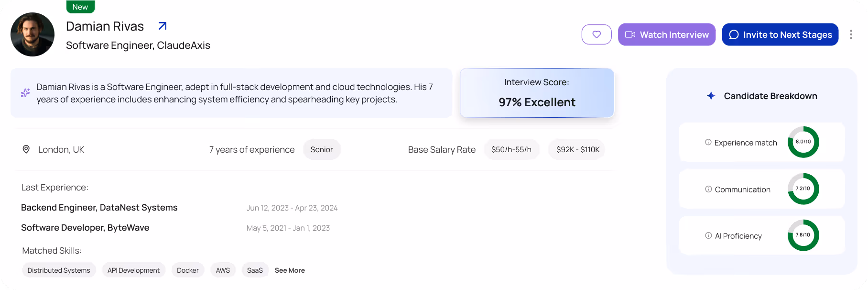Click the $50/h-55/h hourly rate chip
The height and width of the screenshot is (290, 868).
511,149
